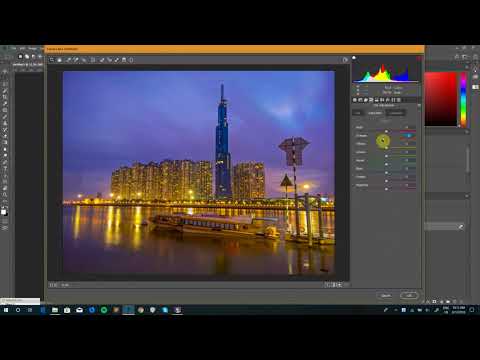Screen dimensions: 480x360
Task: Pick a color in Photoshop's red color field
Action: pos(440,99)
